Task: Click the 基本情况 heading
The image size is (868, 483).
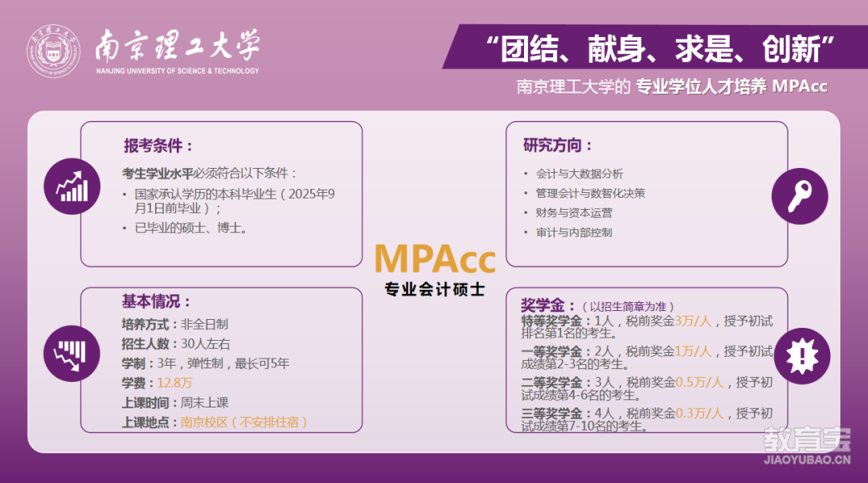Action: tap(156, 301)
